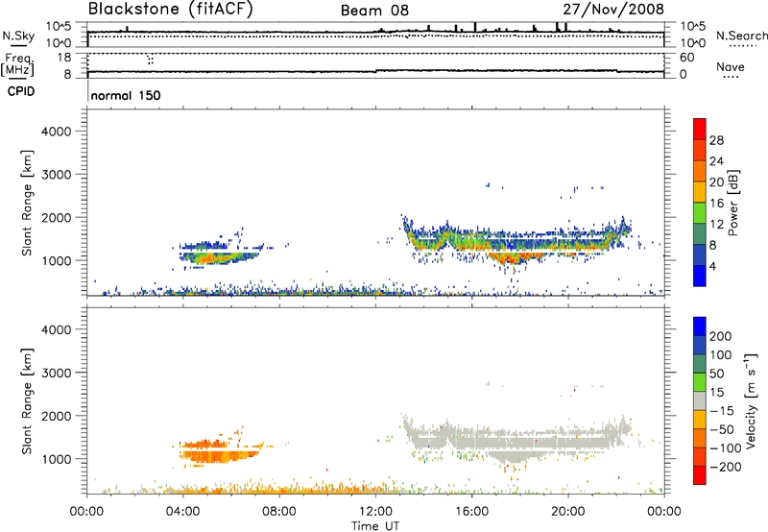Viewport: 768px width, 532px height.
Task: Click the "4000" tick of the velocity panel
Action: (x=56, y=329)
